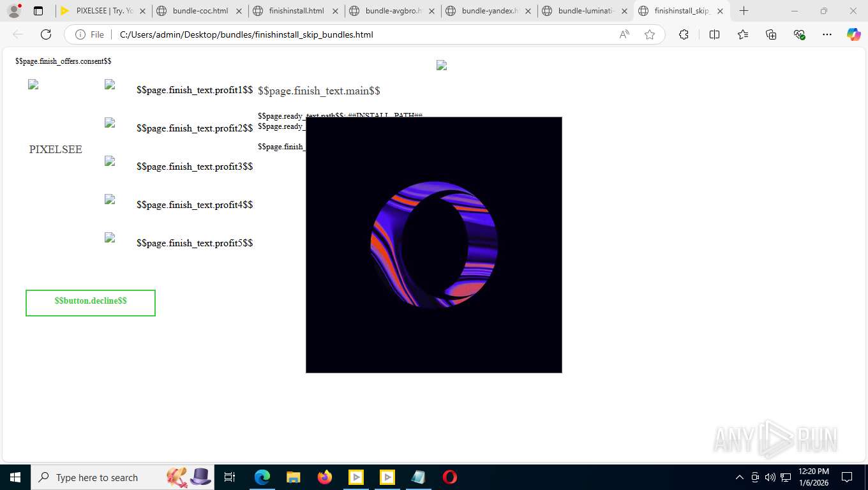Image resolution: width=868 pixels, height=490 pixels.
Task: Click the taskbar search box
Action: pos(123,477)
